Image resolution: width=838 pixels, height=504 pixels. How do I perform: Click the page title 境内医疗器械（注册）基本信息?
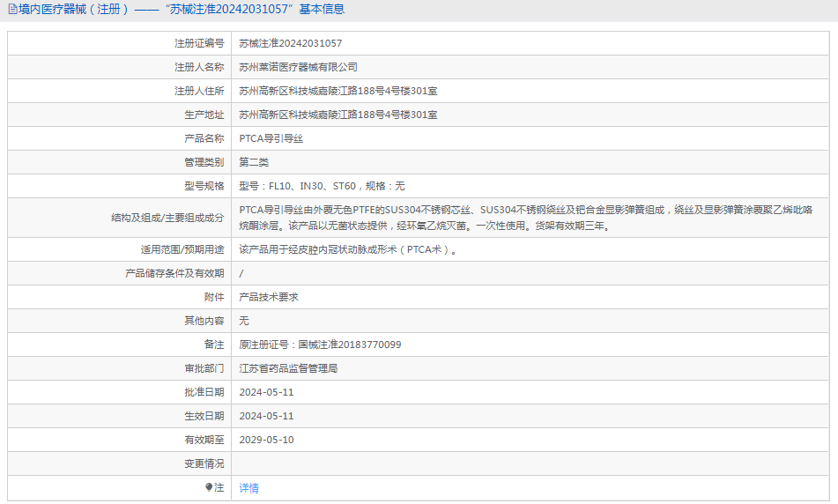click(182, 9)
